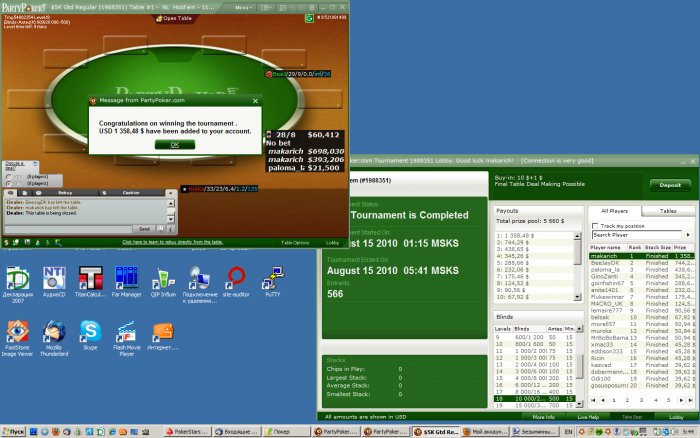
Task: Switch to PokerStars taskbar button
Action: [188, 432]
